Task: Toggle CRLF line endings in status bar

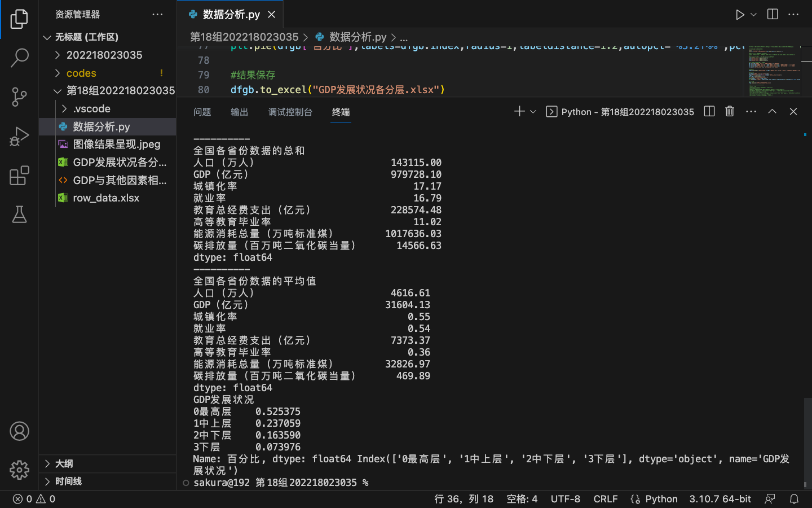Action: point(605,499)
